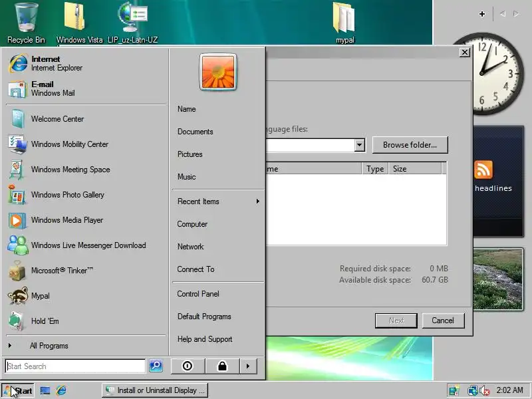Open Recycle Bin on desktop
Screen dimensions: 532x399
click(x=26, y=23)
